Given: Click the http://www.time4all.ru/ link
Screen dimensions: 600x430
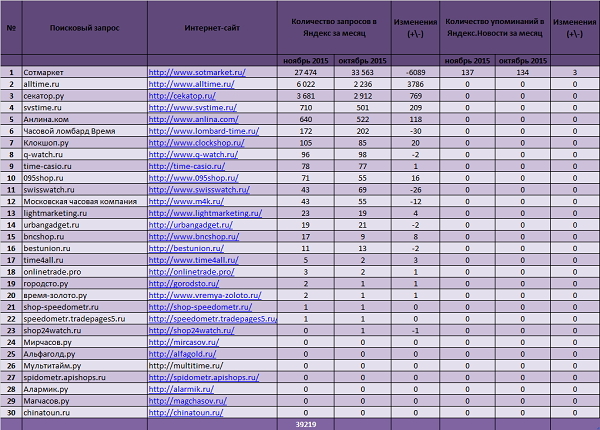Looking at the screenshot, I should [193, 260].
